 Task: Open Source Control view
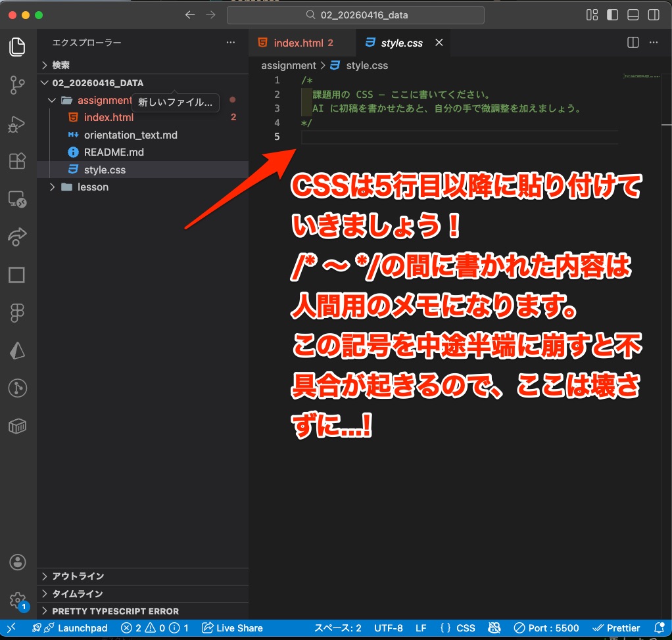tap(17, 85)
